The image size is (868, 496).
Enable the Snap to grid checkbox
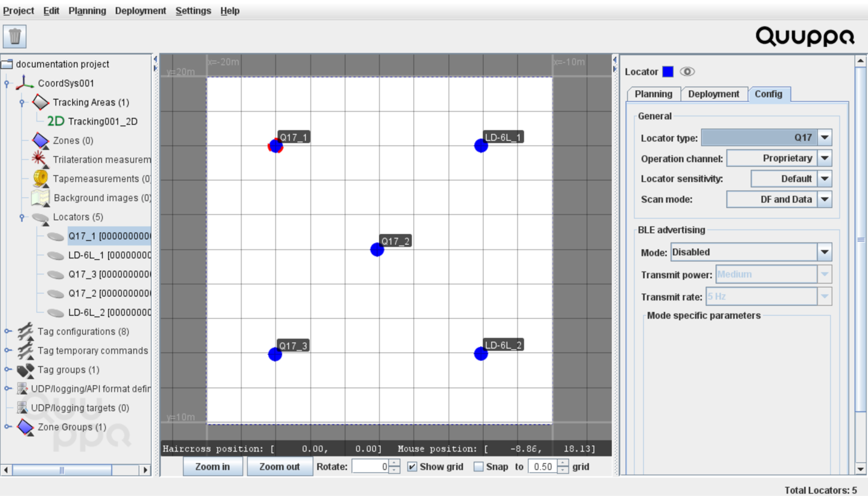pyautogui.click(x=478, y=466)
